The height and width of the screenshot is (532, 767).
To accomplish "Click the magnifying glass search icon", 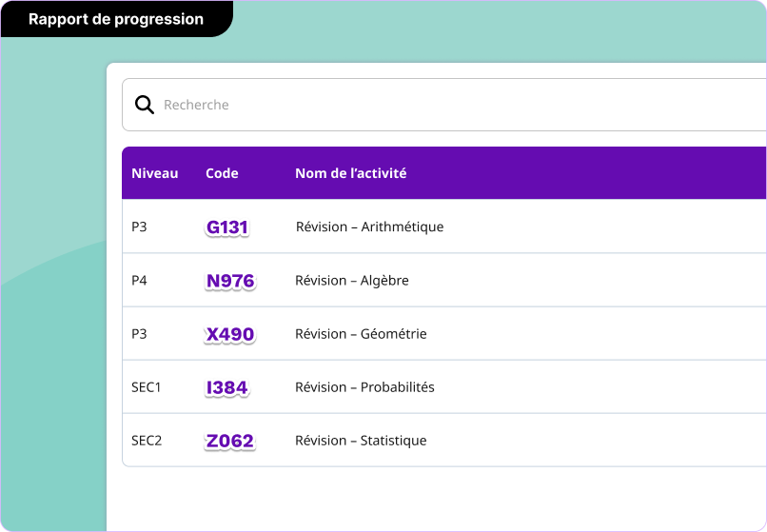I will tap(145, 105).
